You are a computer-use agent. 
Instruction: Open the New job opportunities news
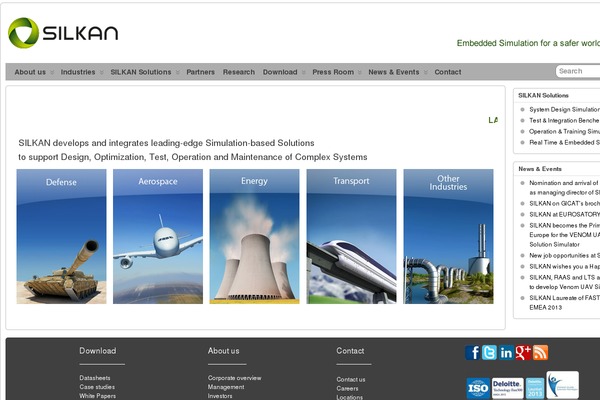(x=564, y=256)
